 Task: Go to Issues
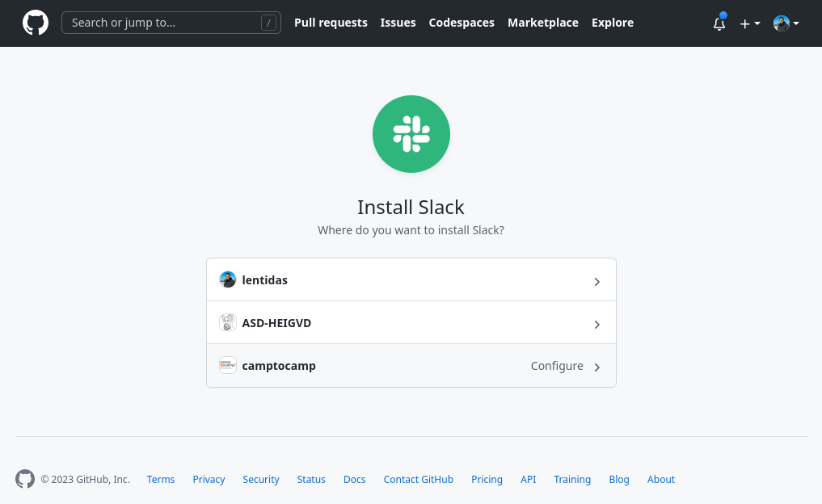pos(398,23)
